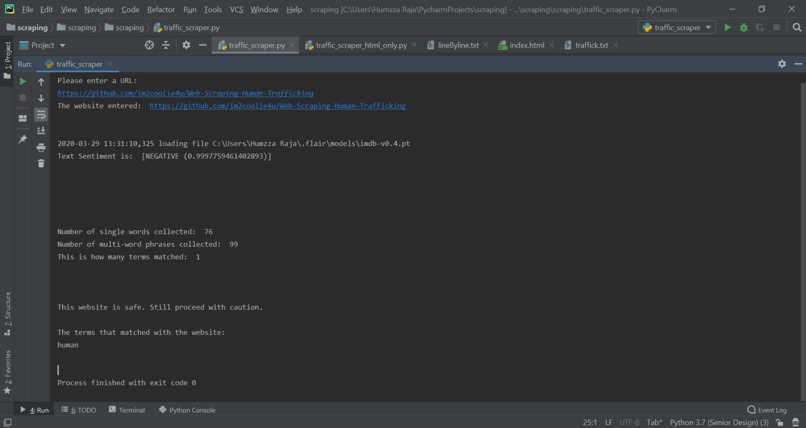The height and width of the screenshot is (428, 806).
Task: Click traffic_scraper.py breadcrumb
Action: coord(186,27)
